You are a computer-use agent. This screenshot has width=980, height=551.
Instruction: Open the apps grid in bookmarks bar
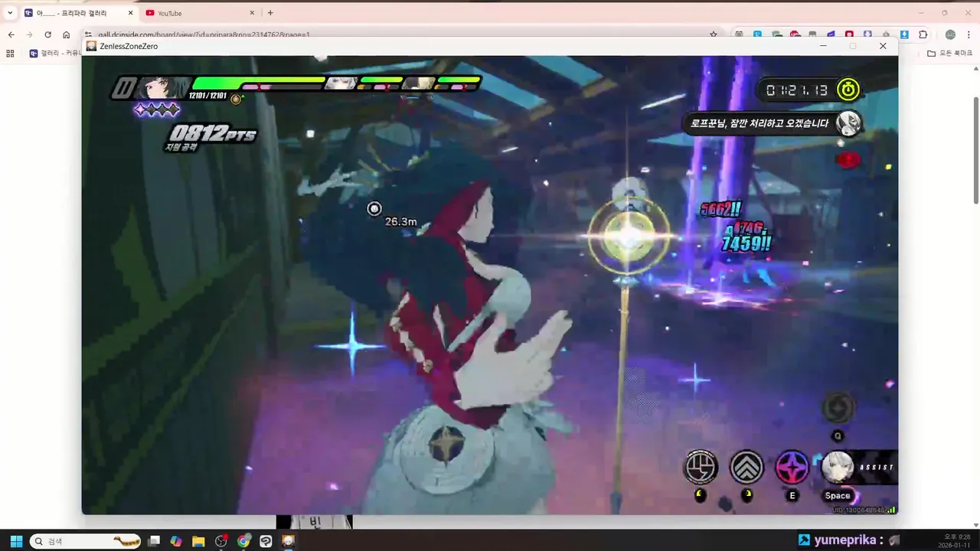coord(10,54)
